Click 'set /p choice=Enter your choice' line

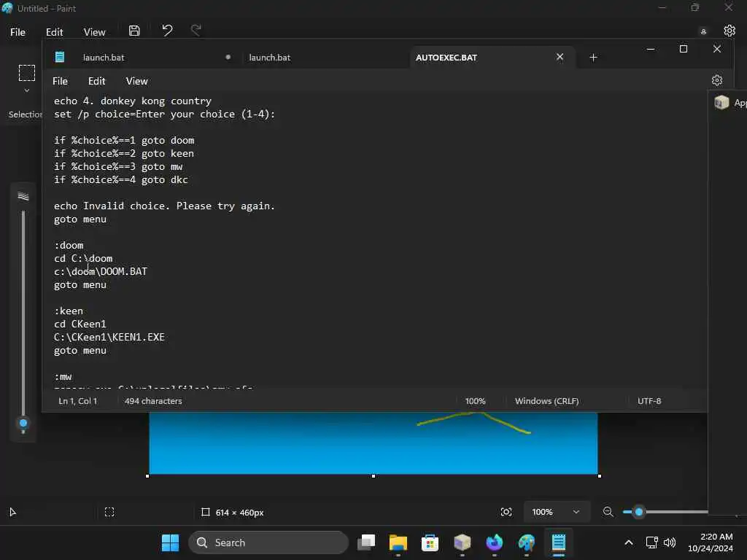point(164,114)
